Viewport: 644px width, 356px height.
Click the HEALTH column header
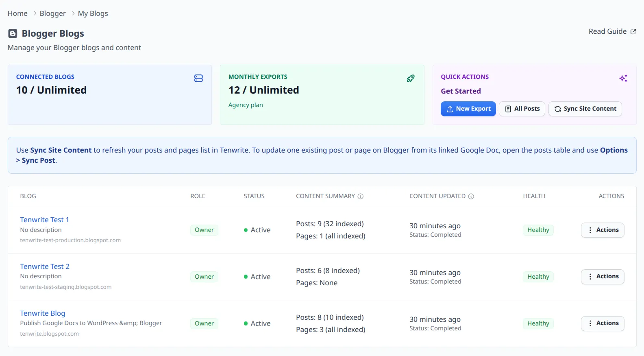click(x=534, y=196)
